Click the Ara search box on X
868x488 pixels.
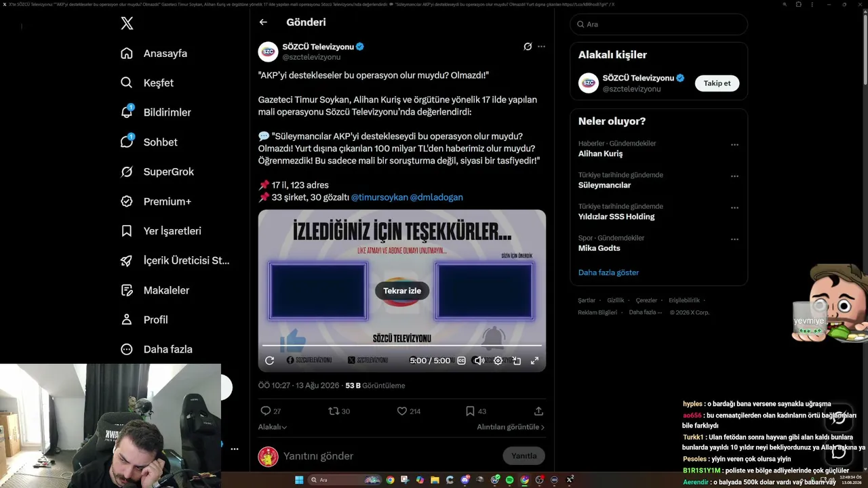tap(659, 24)
